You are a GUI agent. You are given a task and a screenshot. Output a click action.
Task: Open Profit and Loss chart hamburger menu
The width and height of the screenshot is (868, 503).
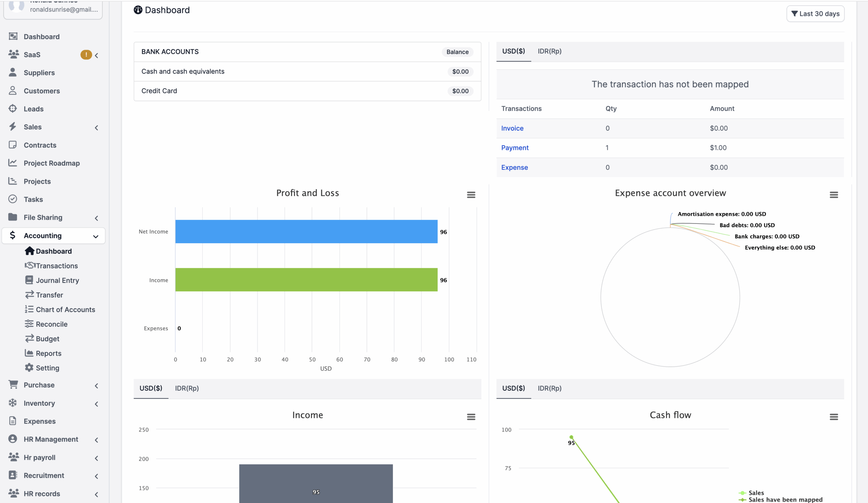click(x=471, y=195)
